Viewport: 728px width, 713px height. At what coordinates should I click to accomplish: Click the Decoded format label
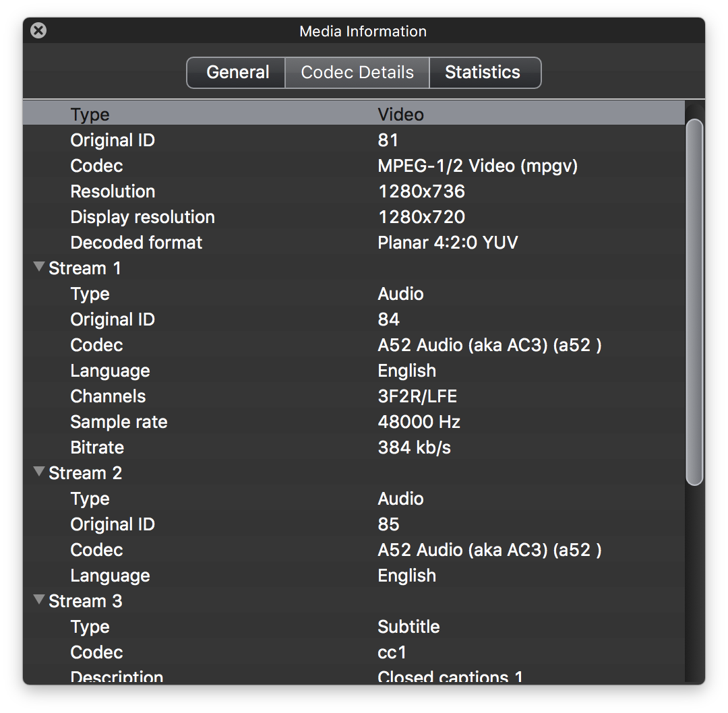[x=136, y=243]
